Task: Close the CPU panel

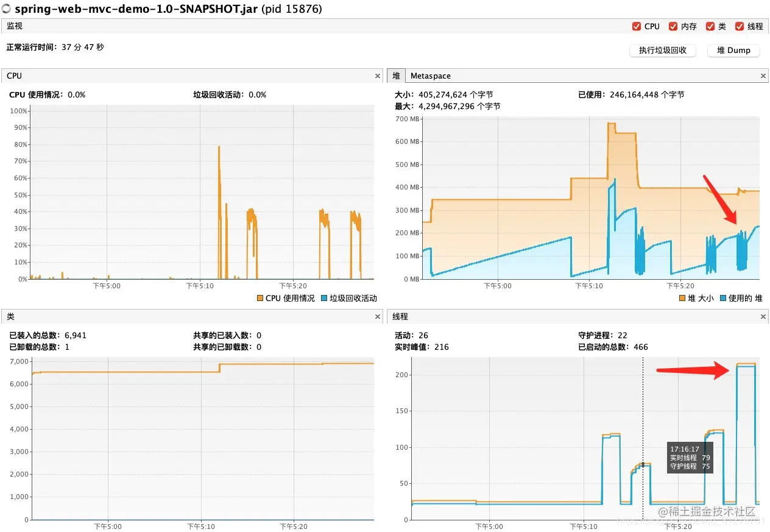Action: [x=378, y=76]
